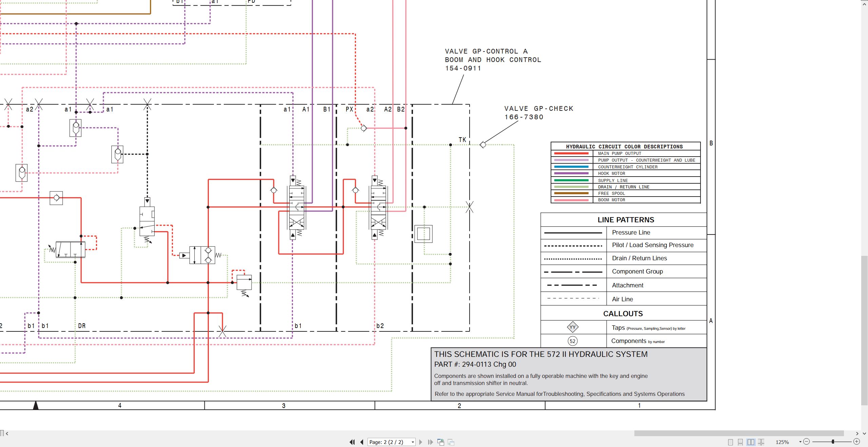Image resolution: width=868 pixels, height=447 pixels.
Task: Click the Component Group line pattern row
Action: [x=624, y=271]
